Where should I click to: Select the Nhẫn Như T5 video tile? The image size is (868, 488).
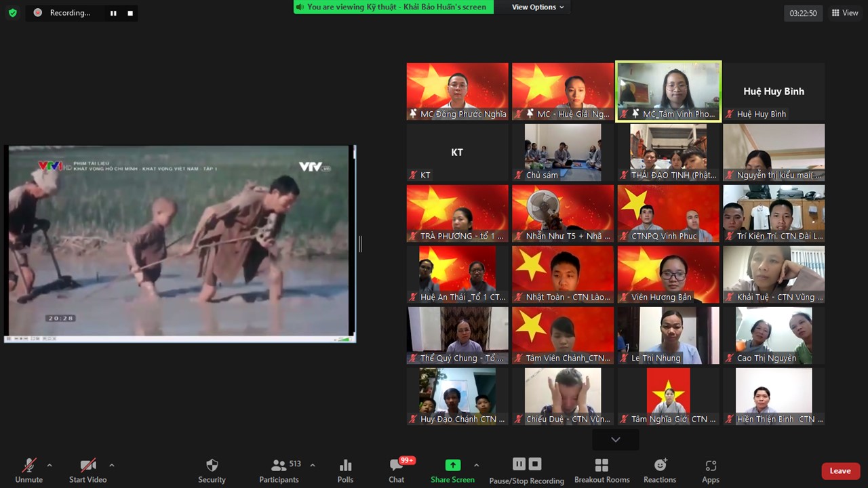(x=563, y=213)
